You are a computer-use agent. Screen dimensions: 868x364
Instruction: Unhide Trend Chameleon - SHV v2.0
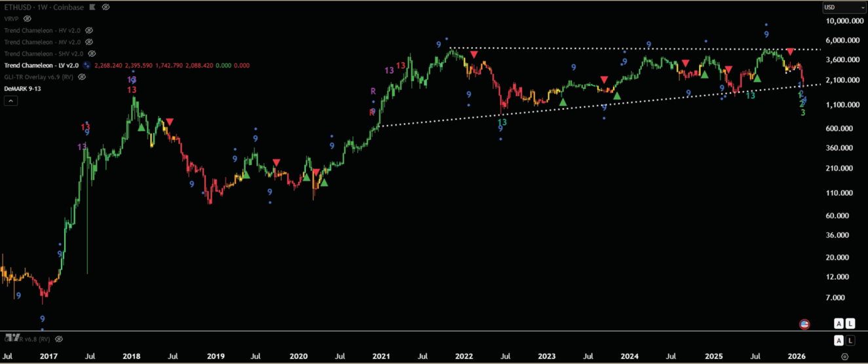tap(92, 54)
